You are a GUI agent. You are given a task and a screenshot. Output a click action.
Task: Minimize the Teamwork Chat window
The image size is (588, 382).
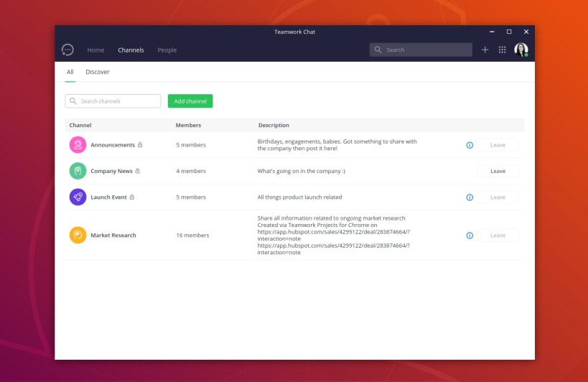click(x=492, y=32)
